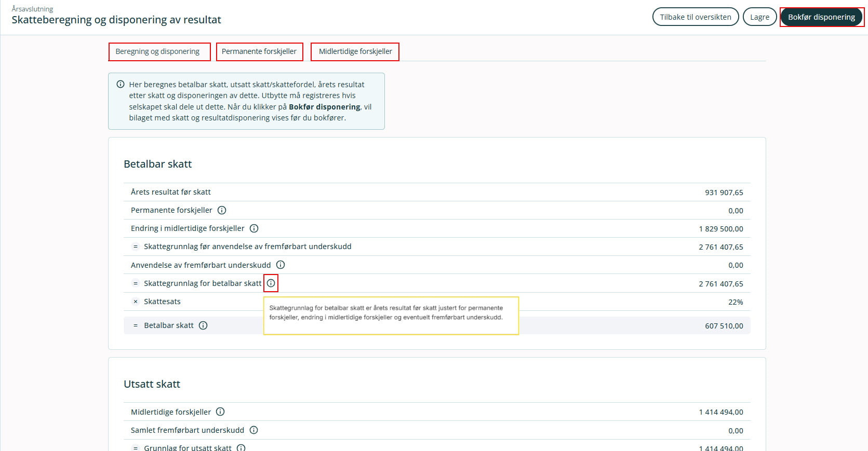Click info icon next to Samlet fremførbart underskudd
Screen dimensions: 868x451
254,430
